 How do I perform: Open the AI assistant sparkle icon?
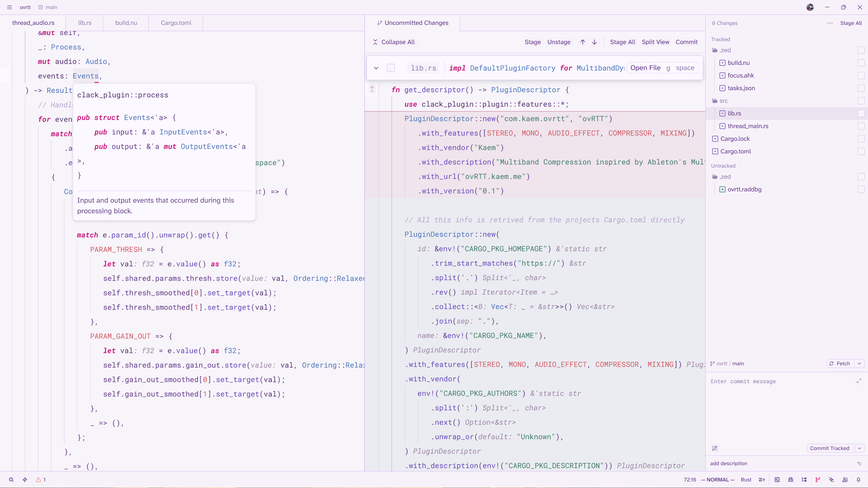pos(831,480)
